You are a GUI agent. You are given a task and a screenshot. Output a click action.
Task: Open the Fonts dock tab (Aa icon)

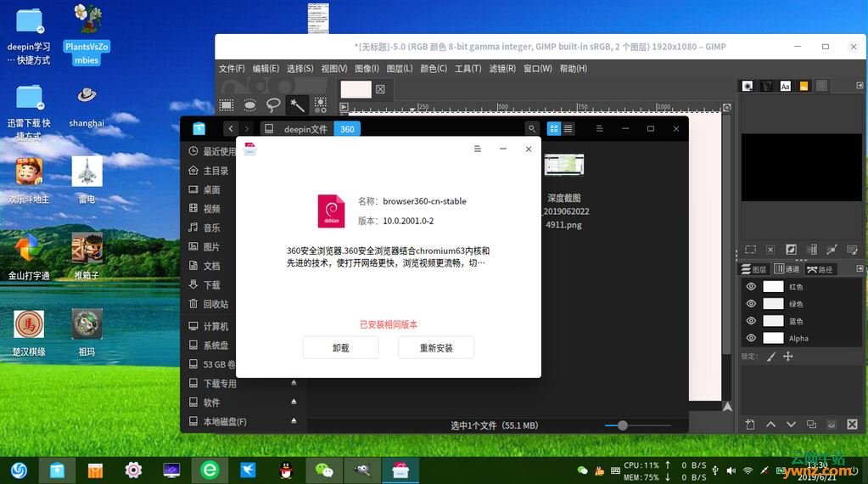[785, 86]
